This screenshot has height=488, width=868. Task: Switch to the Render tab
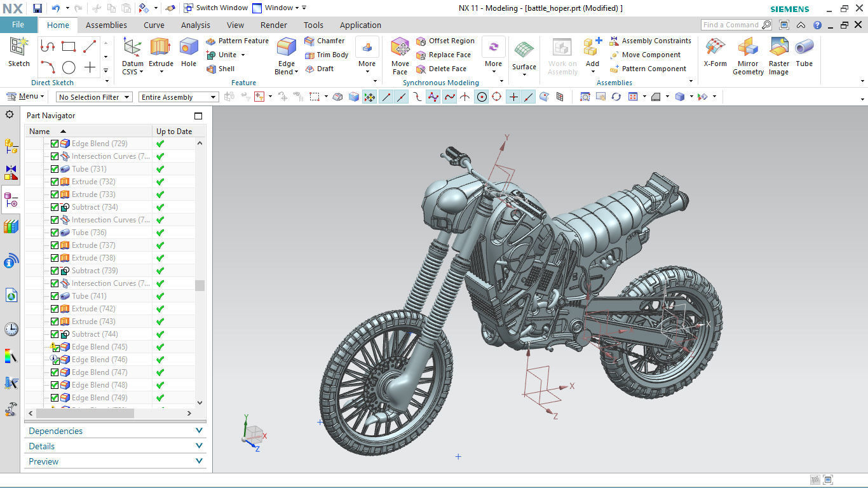274,25
